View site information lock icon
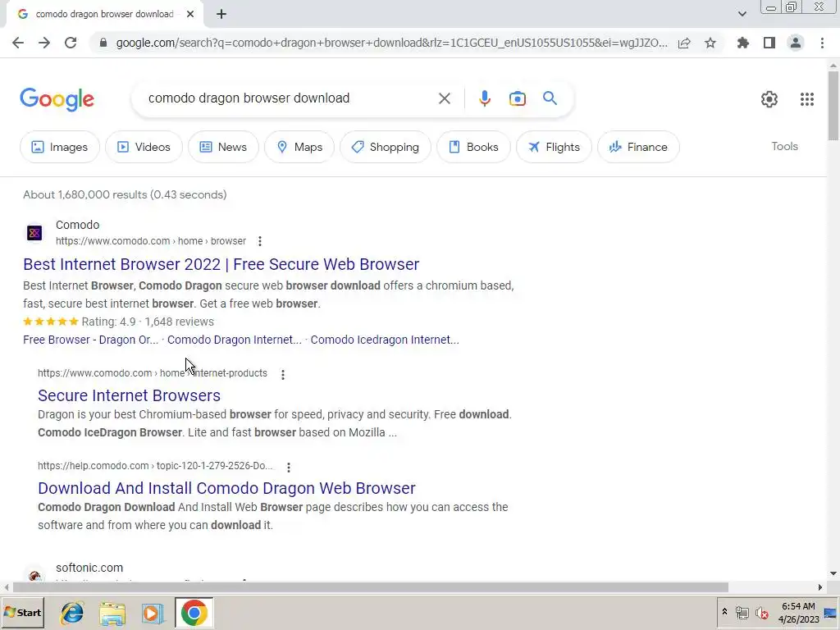840x630 pixels. pos(103,43)
